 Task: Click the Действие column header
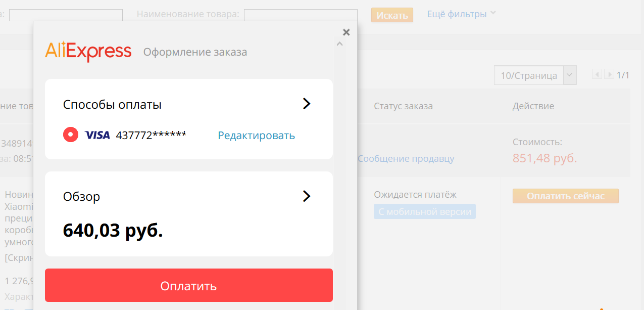(x=533, y=106)
